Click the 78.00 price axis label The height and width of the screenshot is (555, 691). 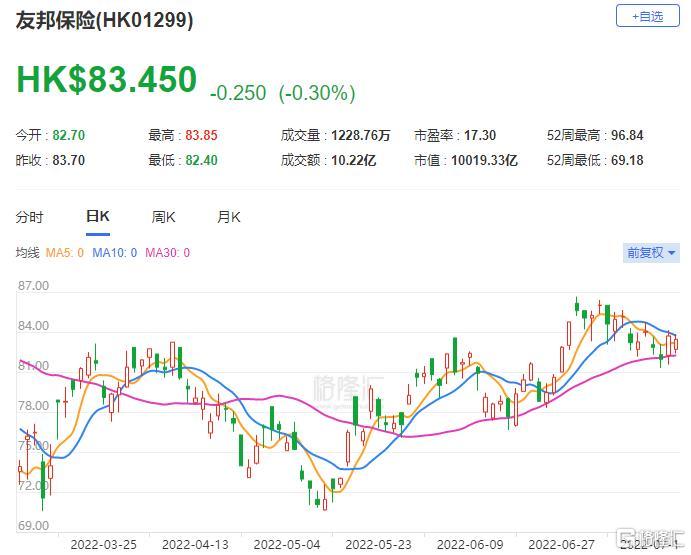pyautogui.click(x=33, y=406)
